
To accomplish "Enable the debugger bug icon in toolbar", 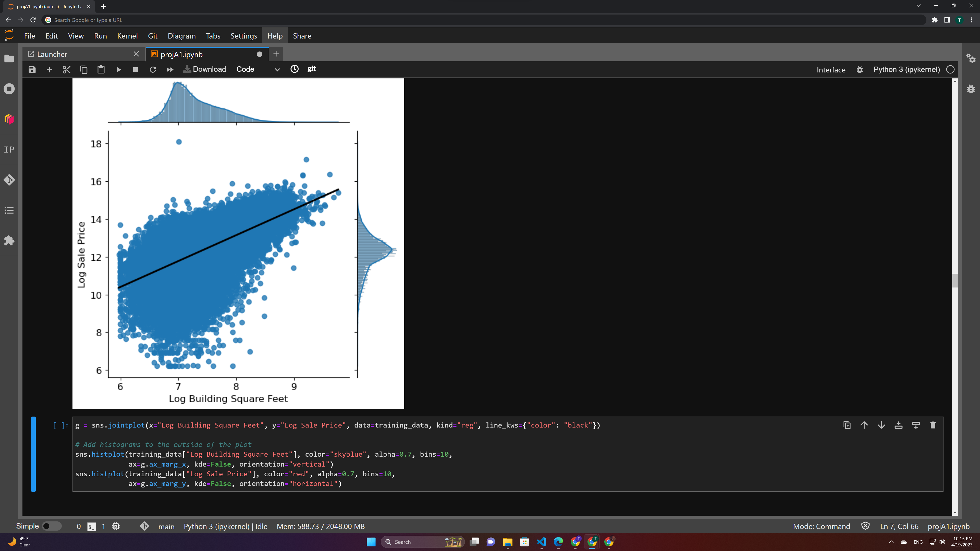I will coord(860,70).
